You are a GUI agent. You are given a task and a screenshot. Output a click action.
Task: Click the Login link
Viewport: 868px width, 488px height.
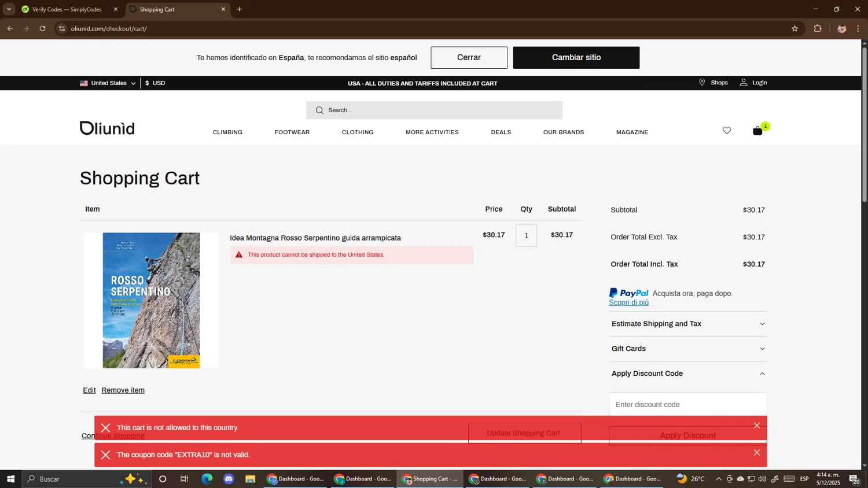(x=759, y=83)
